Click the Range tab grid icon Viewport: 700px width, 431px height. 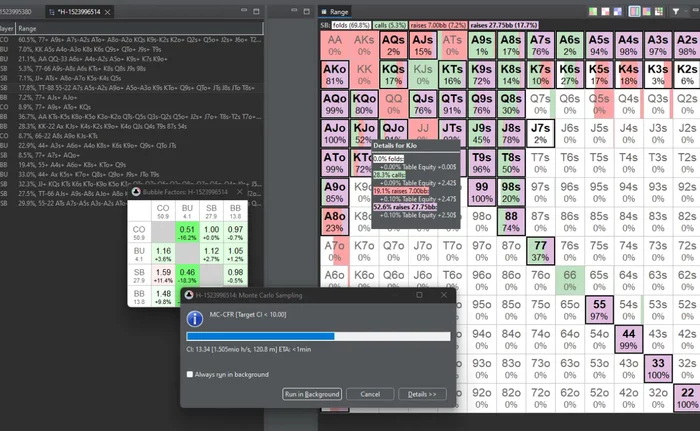pyautogui.click(x=324, y=12)
